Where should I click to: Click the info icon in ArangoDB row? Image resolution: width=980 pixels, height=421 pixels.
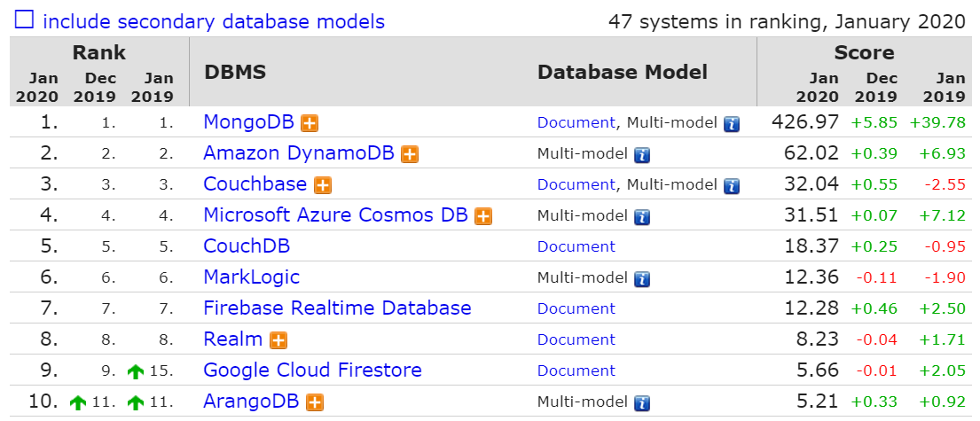[641, 403]
